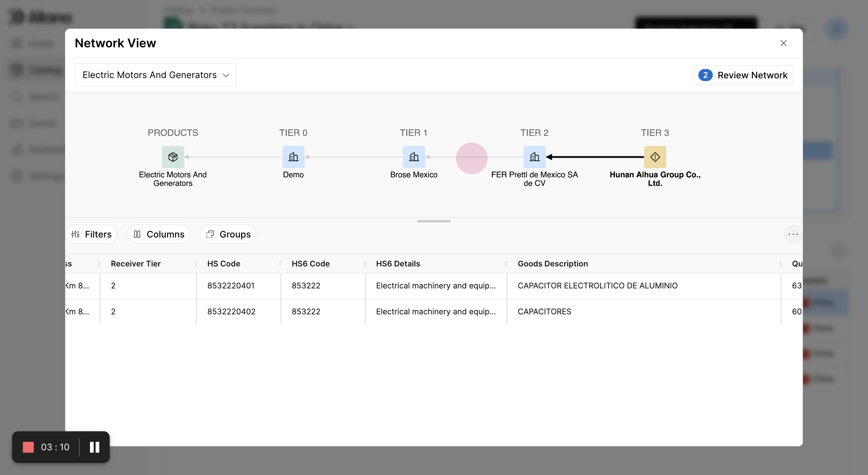Close the Network View dialog
868x475 pixels.
point(783,43)
